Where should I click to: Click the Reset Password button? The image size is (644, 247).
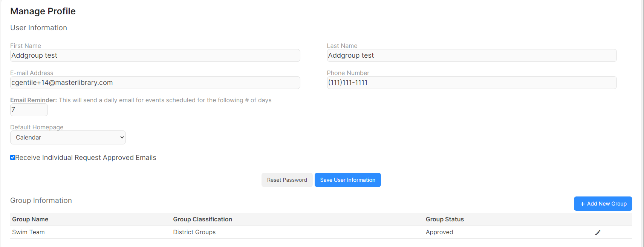[x=287, y=180]
